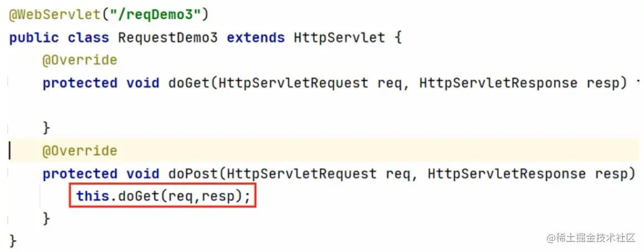
Task: Click HttpServletRequest parameter type in doGet
Action: pyautogui.click(x=293, y=83)
